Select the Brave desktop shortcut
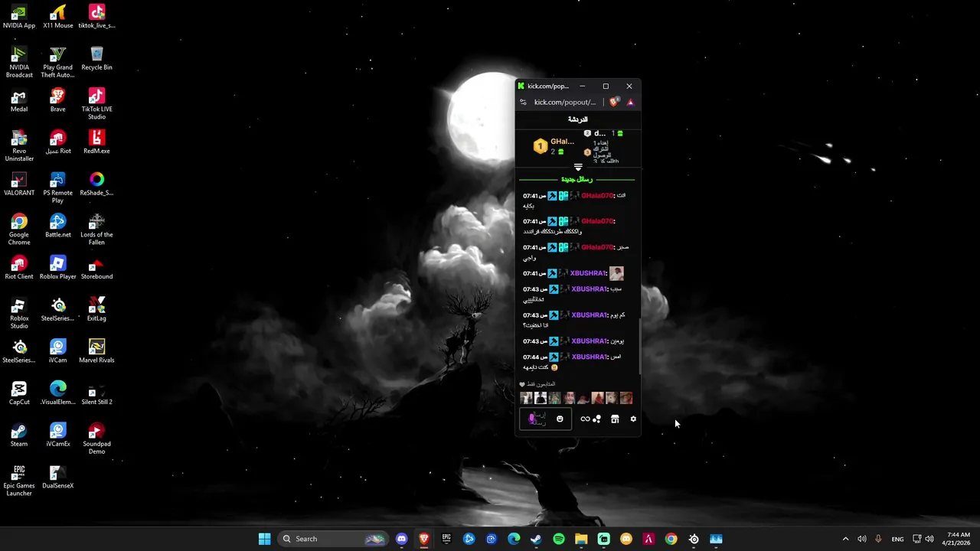 [x=58, y=100]
